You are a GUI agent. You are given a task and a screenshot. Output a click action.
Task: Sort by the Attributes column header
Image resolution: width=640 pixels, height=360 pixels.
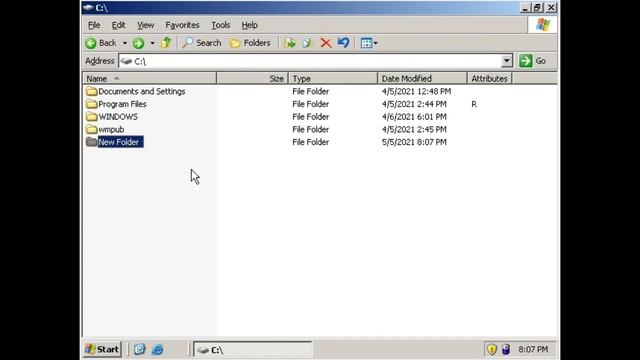pyautogui.click(x=489, y=78)
